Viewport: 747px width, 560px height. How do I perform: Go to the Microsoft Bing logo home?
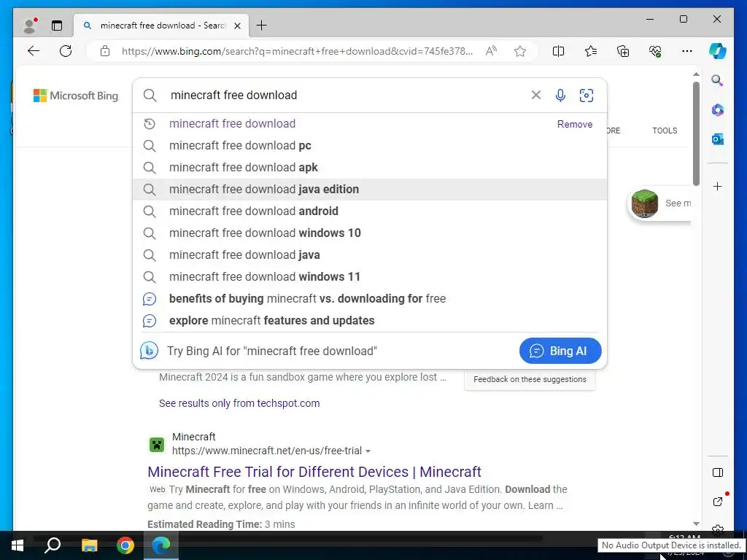[76, 96]
